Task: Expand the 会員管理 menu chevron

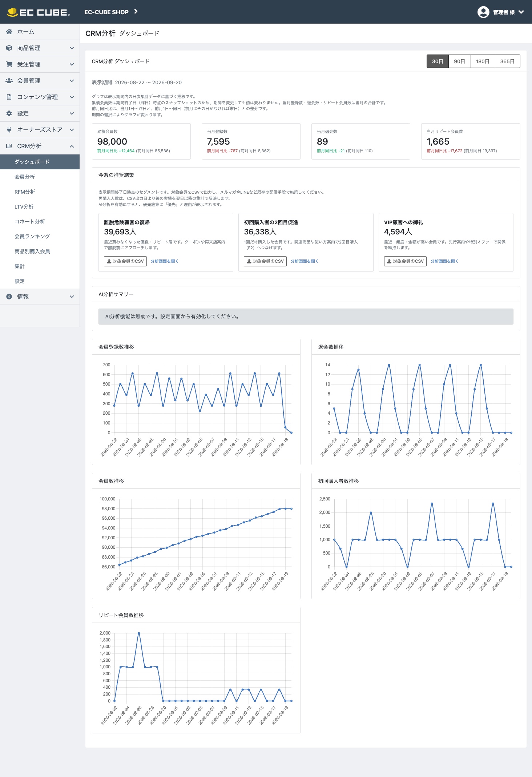Action: tap(72, 81)
